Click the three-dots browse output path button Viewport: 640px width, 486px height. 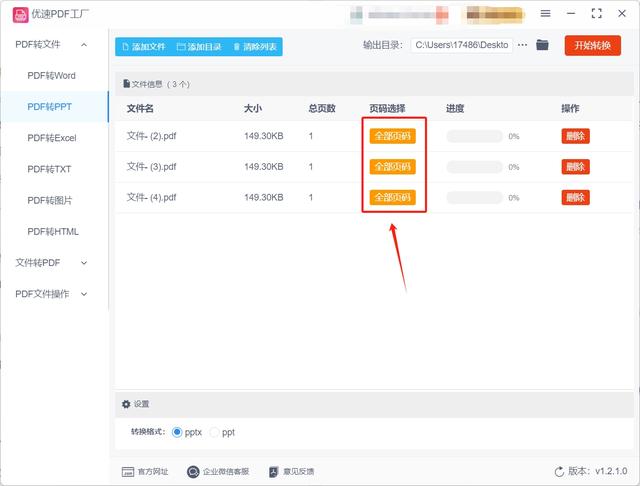click(x=522, y=45)
